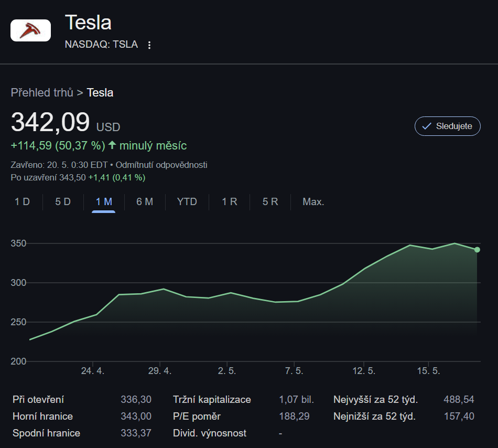
Task: Click the green endpoint dot on chart
Action: [477, 250]
